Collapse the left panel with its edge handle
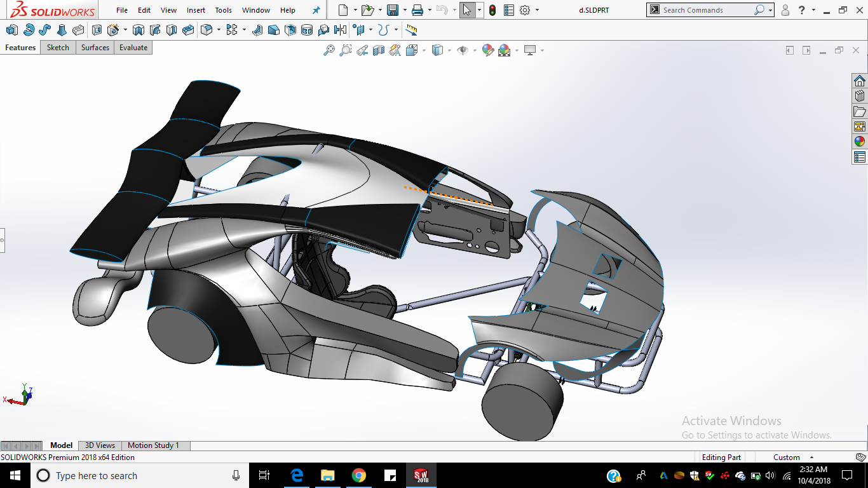The image size is (868, 488). click(2, 240)
